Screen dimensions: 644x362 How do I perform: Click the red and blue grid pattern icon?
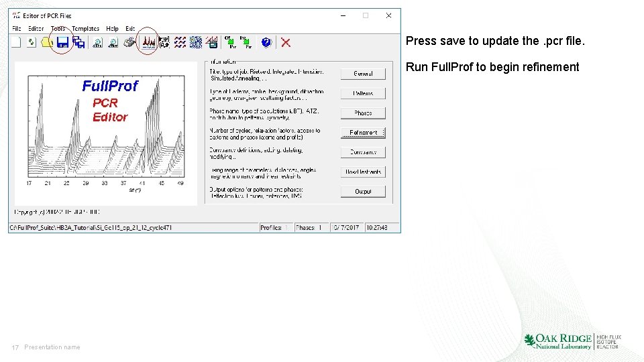(180, 42)
